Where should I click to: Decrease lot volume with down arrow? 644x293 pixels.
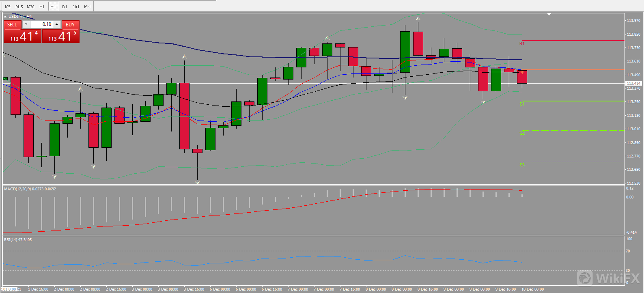click(x=26, y=24)
